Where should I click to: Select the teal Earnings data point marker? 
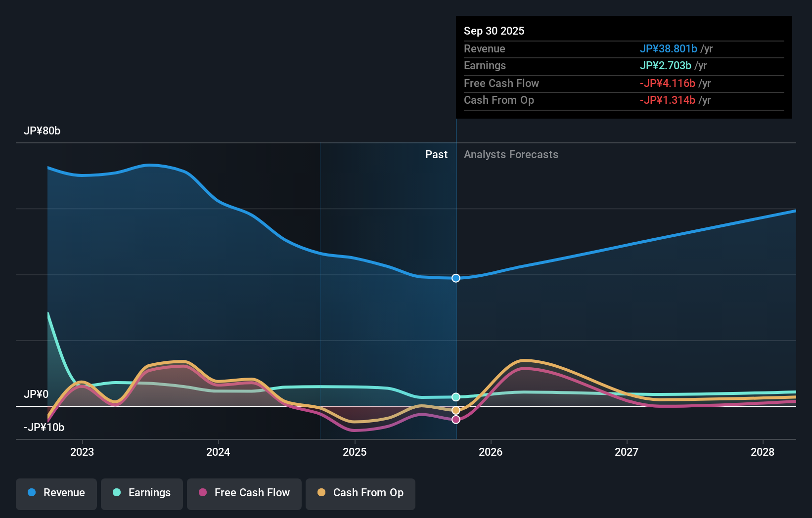point(455,396)
